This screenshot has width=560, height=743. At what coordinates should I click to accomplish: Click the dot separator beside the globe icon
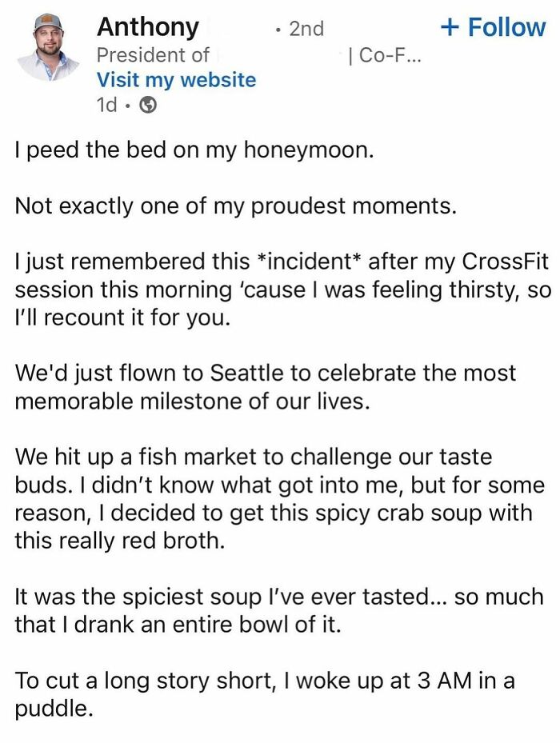tap(130, 106)
